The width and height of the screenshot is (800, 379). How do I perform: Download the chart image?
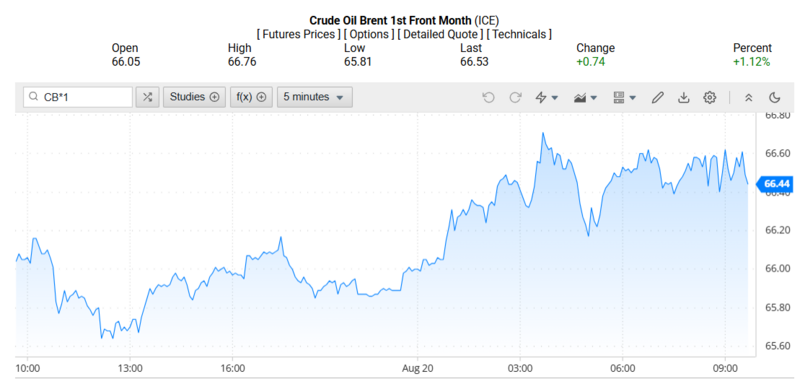click(x=683, y=97)
